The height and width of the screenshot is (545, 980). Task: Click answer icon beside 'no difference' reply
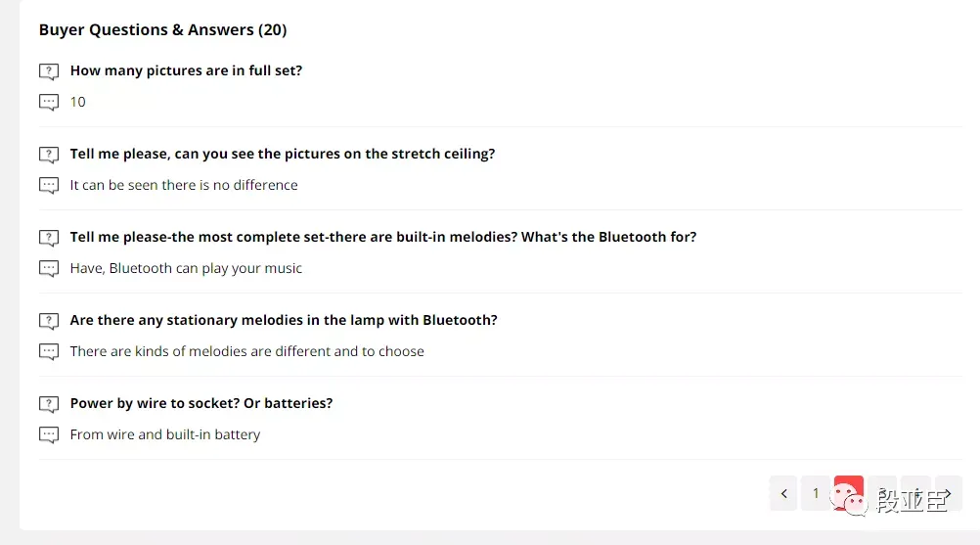click(x=49, y=186)
